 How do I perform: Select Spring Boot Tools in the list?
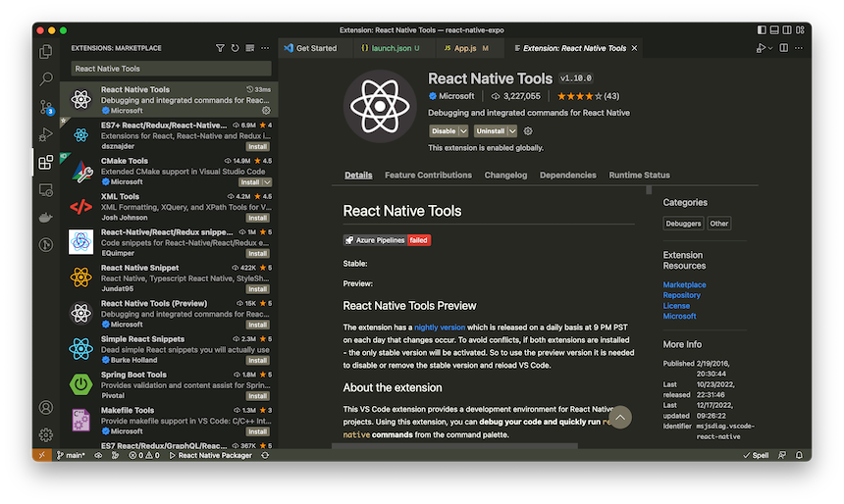point(169,384)
